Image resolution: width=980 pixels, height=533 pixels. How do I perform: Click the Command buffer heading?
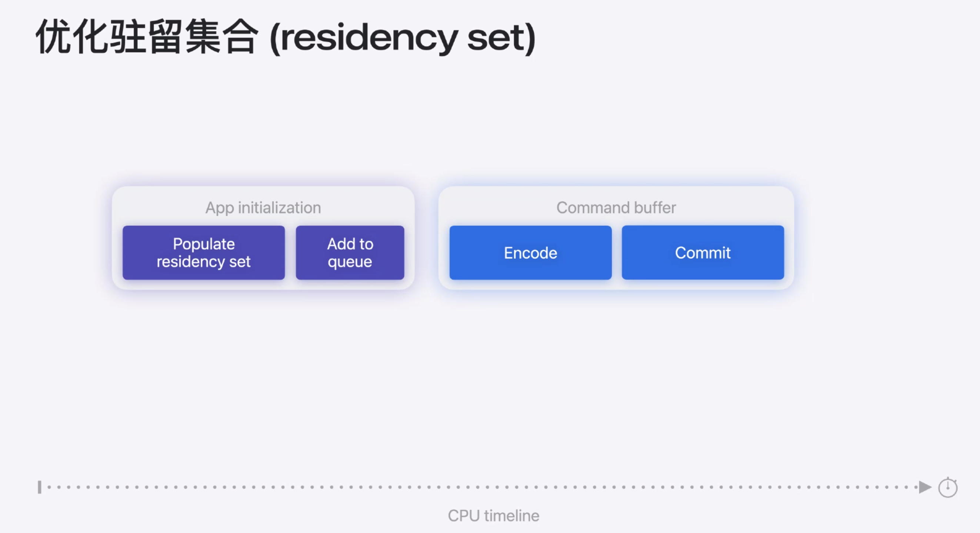[616, 208]
